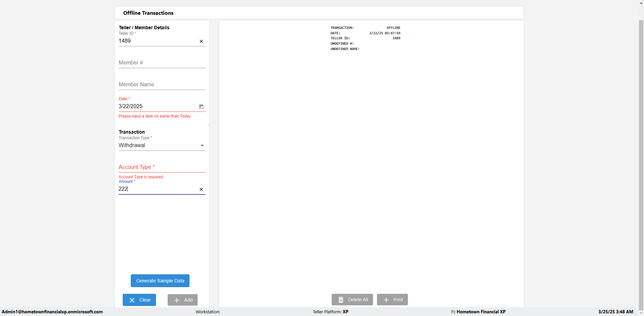The height and width of the screenshot is (316, 644).
Task: Click the Clear button
Action: click(x=139, y=300)
